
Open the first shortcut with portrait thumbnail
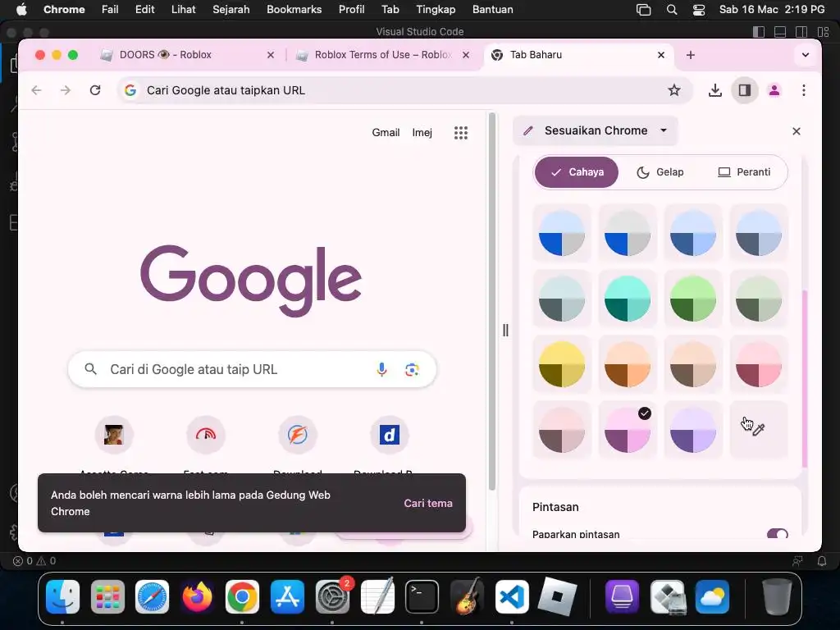tap(113, 435)
